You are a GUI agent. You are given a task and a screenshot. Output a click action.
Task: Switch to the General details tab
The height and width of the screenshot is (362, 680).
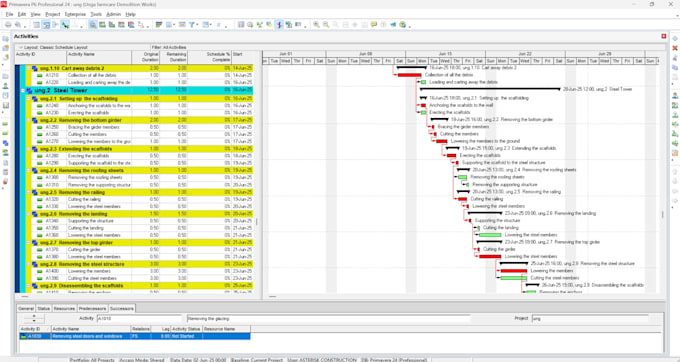(26, 308)
